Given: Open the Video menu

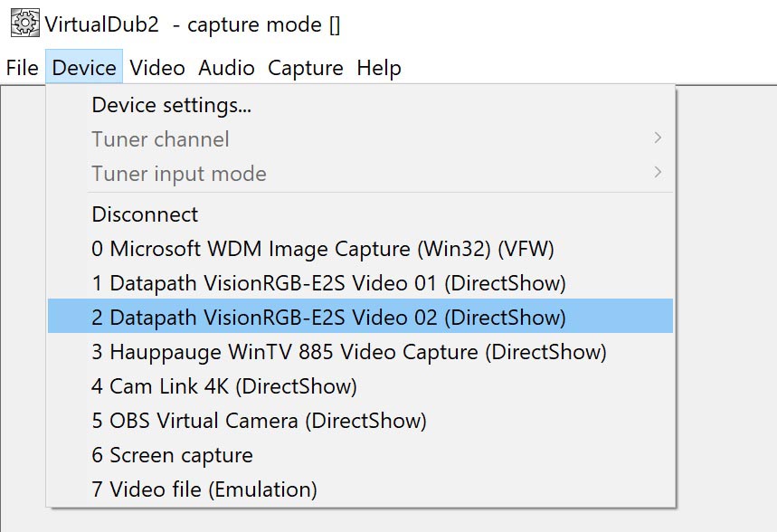Looking at the screenshot, I should (157, 68).
